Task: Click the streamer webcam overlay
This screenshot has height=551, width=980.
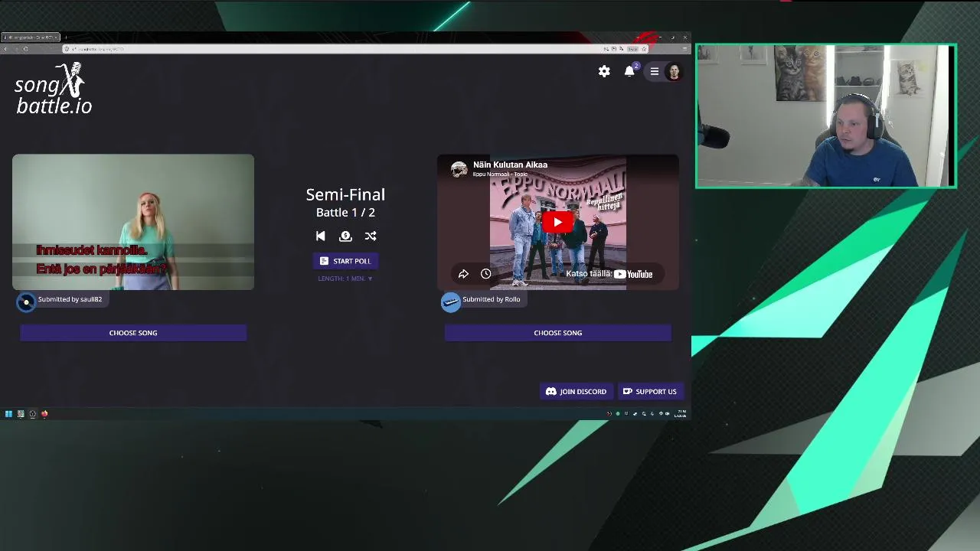Action: (825, 116)
